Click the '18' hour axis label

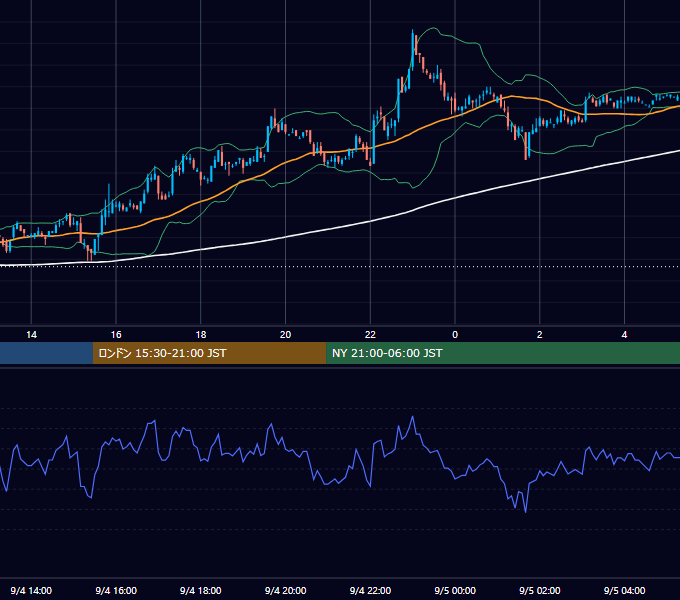[201, 335]
